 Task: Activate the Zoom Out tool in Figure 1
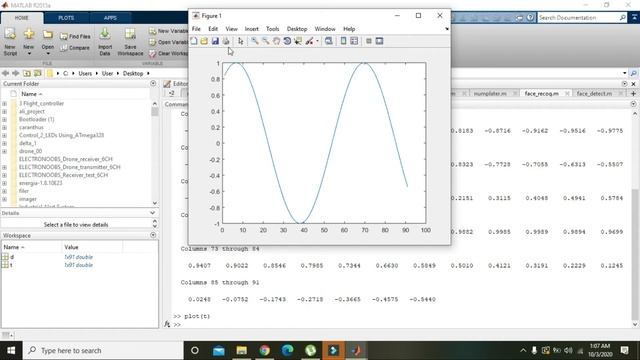pos(265,41)
